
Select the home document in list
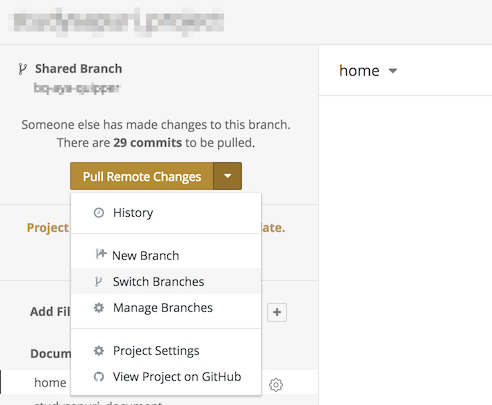50,383
